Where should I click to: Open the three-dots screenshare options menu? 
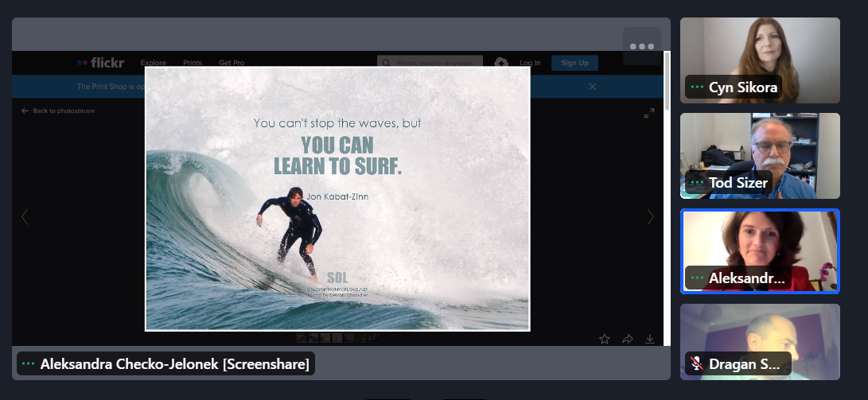pyautogui.click(x=641, y=46)
